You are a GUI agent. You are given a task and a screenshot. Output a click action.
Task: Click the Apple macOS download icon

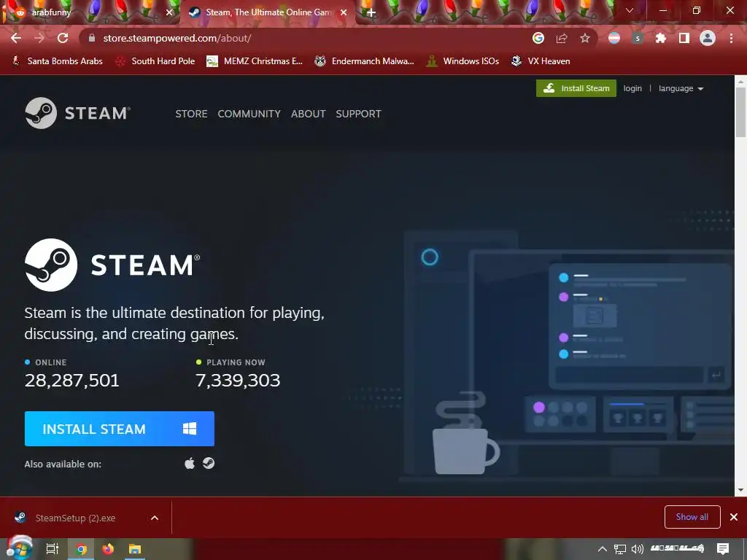[190, 463]
